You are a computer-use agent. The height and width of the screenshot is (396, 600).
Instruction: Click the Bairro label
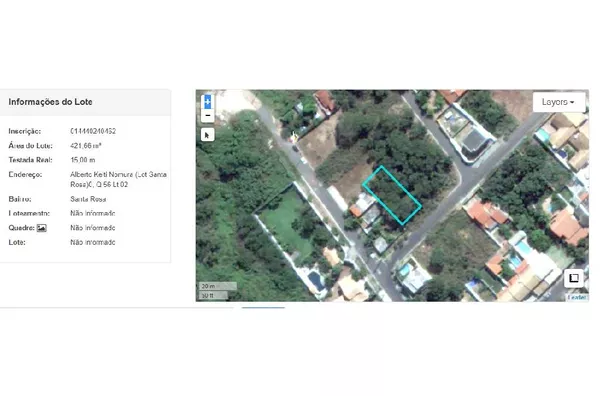coord(20,199)
